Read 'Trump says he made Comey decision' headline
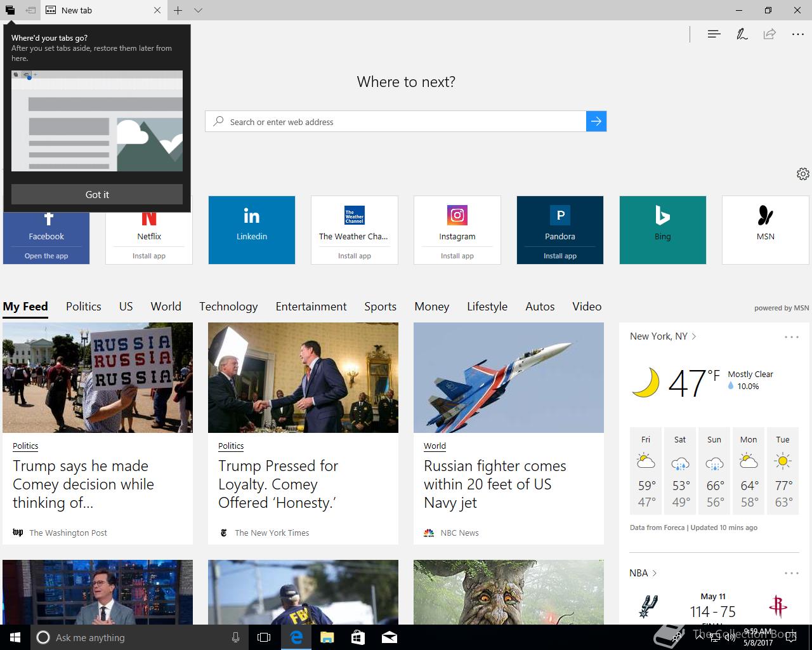Viewport: 812px width, 650px height. [83, 484]
